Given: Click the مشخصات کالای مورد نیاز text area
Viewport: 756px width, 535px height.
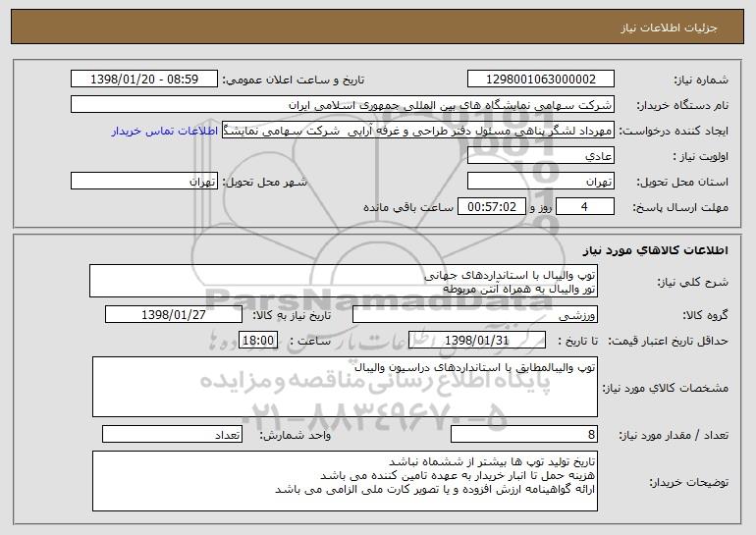Looking at the screenshot, I should pyautogui.click(x=345, y=387).
